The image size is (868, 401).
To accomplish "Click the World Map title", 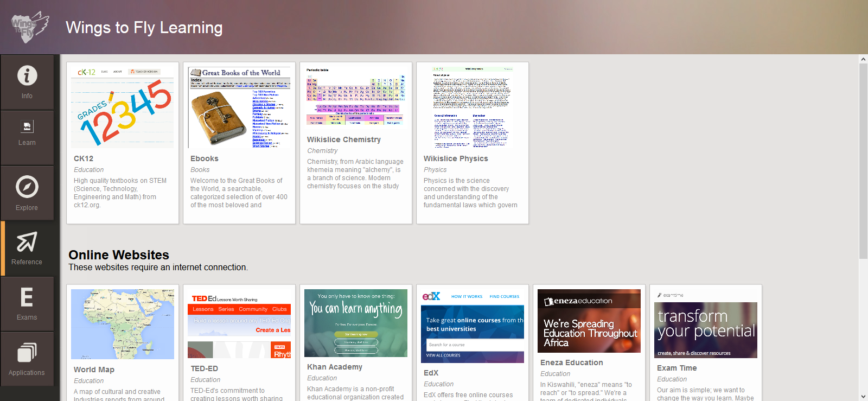I will click(94, 370).
